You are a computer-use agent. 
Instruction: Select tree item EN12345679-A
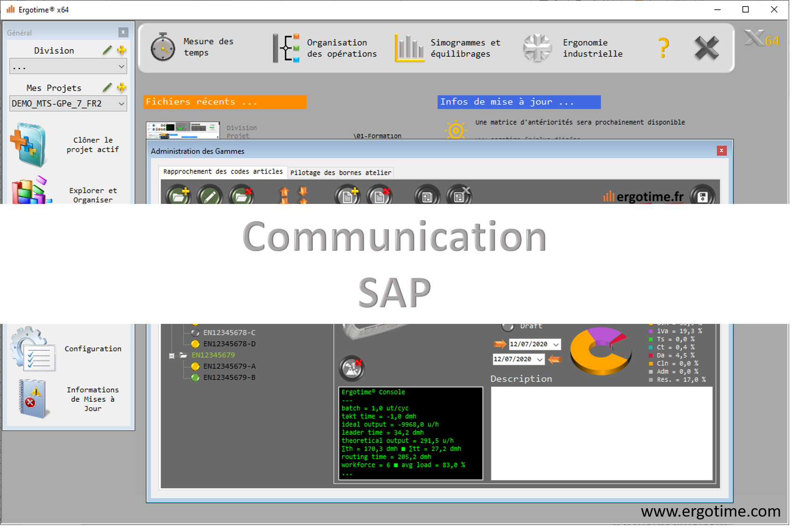click(229, 367)
